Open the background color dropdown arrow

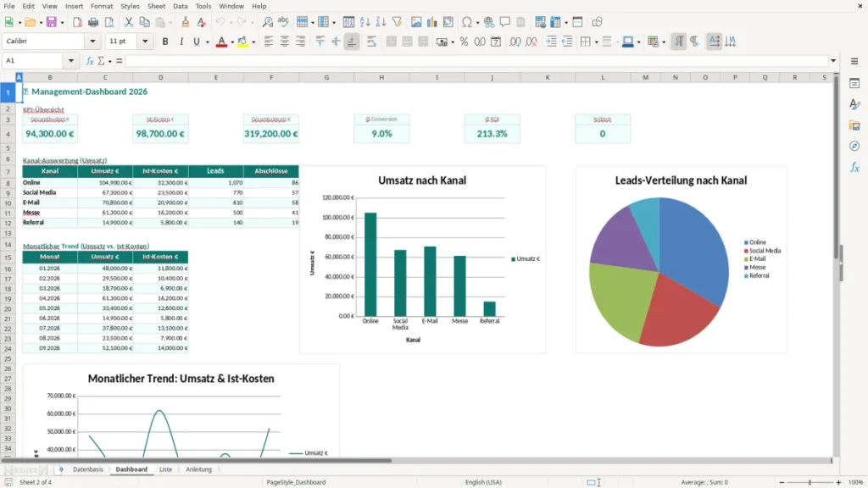253,42
